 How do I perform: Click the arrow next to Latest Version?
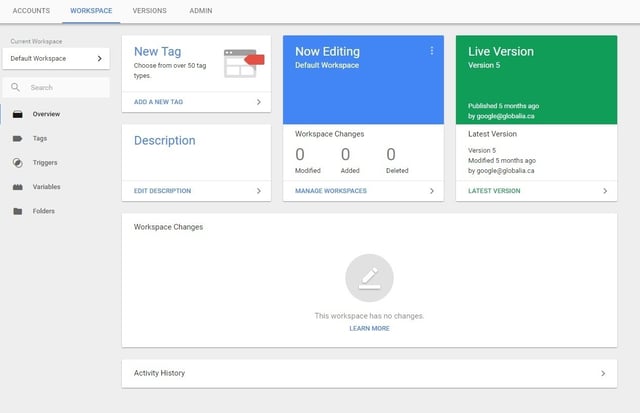(x=605, y=191)
